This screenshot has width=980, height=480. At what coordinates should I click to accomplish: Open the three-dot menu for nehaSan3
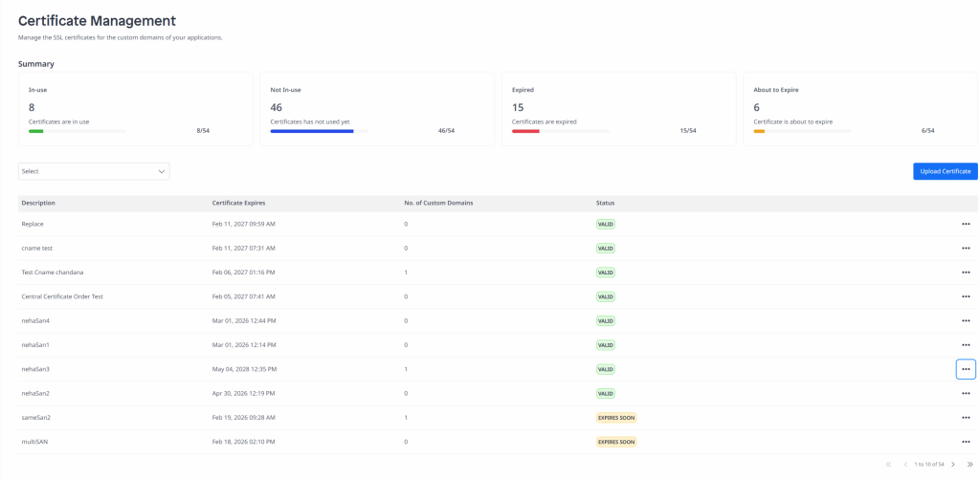point(965,369)
